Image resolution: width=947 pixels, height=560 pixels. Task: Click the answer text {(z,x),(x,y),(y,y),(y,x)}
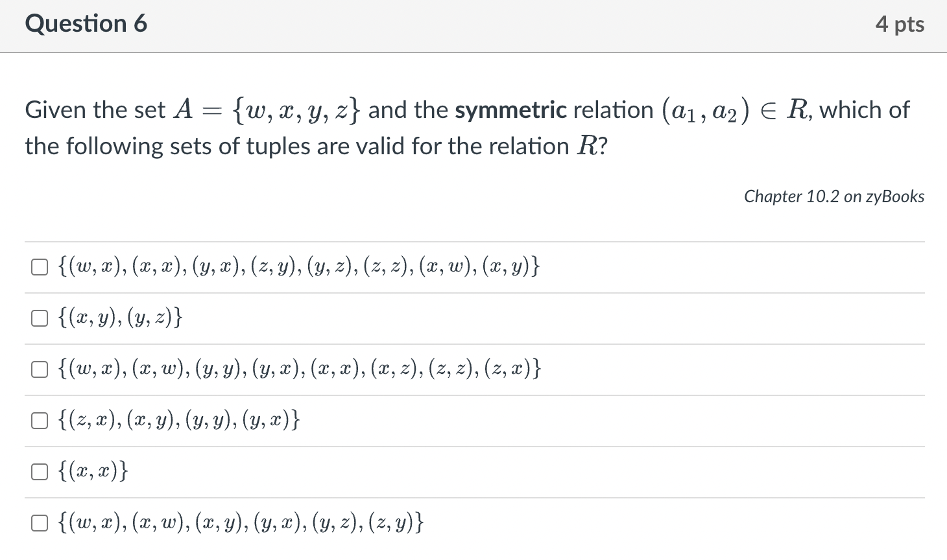179,420
